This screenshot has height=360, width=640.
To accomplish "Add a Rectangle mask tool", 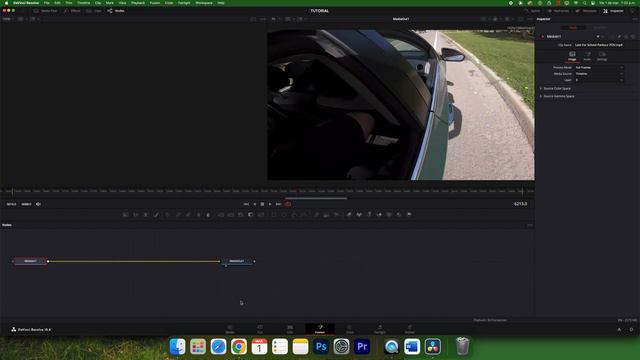I will coord(274,214).
